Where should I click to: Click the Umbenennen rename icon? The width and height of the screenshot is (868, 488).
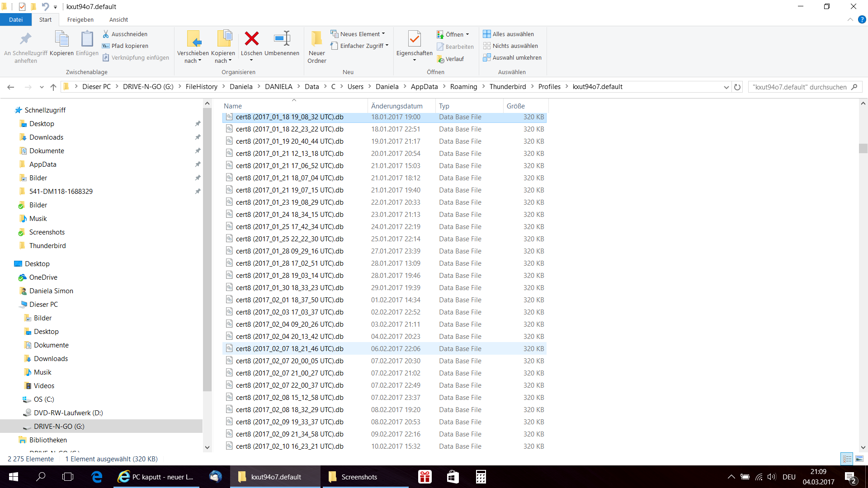tap(282, 39)
